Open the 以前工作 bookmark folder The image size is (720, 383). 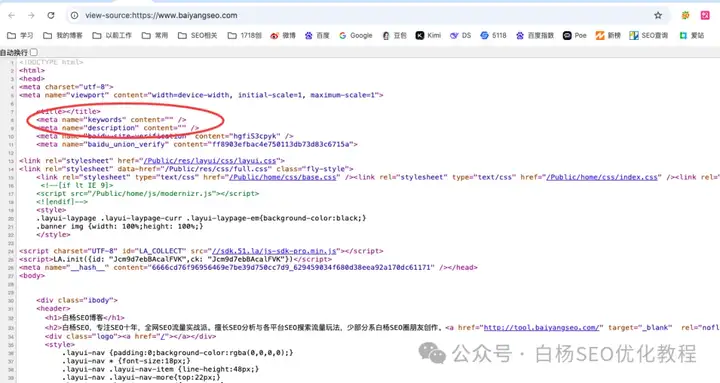coord(112,35)
